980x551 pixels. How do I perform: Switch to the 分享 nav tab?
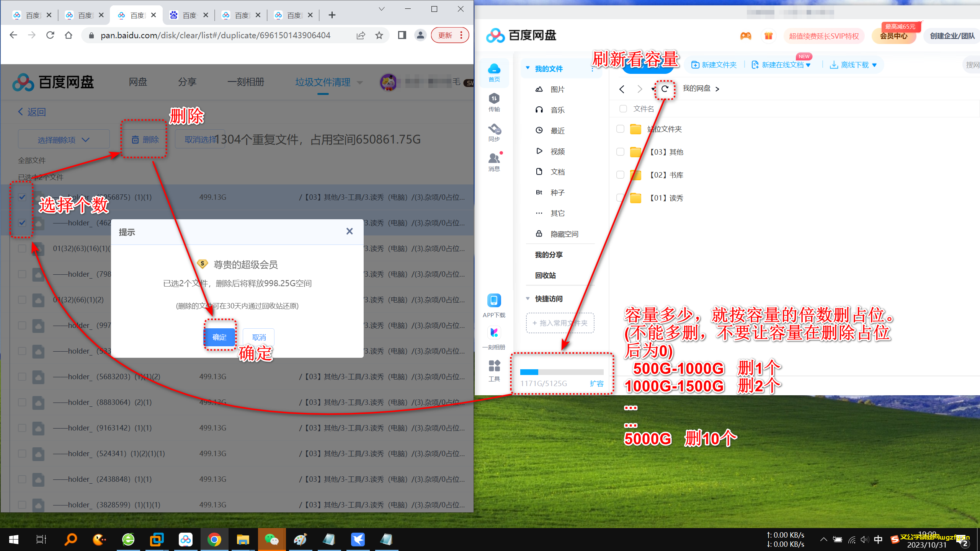(x=187, y=82)
